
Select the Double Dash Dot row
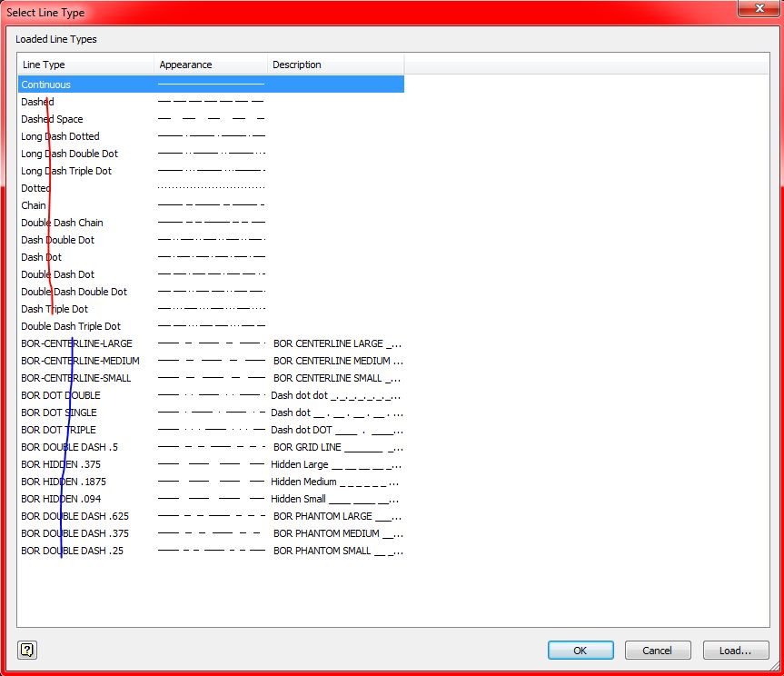211,274
